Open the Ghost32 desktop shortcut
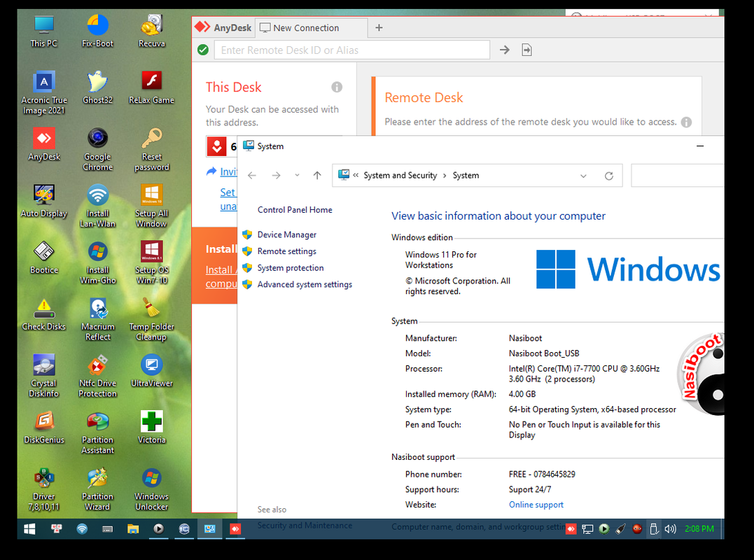754x560 pixels. [97, 88]
